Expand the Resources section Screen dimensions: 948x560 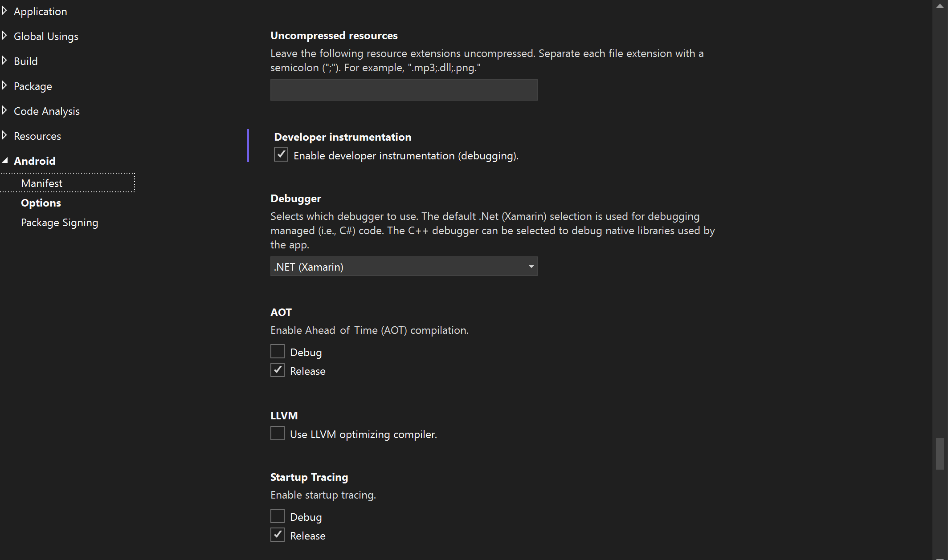coord(5,135)
